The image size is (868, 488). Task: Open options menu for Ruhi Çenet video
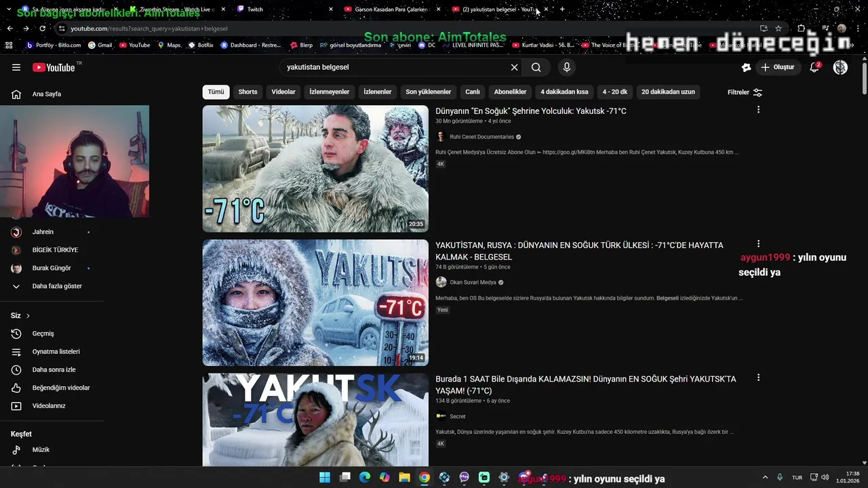coord(758,110)
